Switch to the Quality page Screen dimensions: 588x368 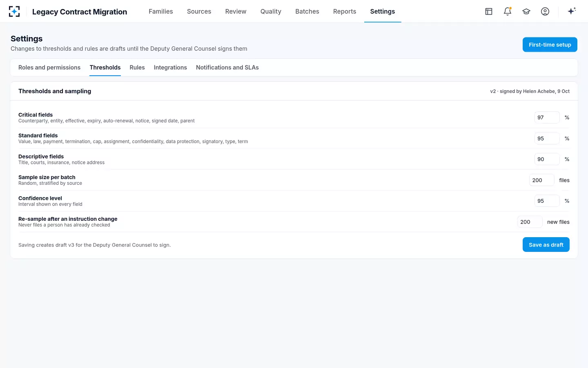point(271,11)
